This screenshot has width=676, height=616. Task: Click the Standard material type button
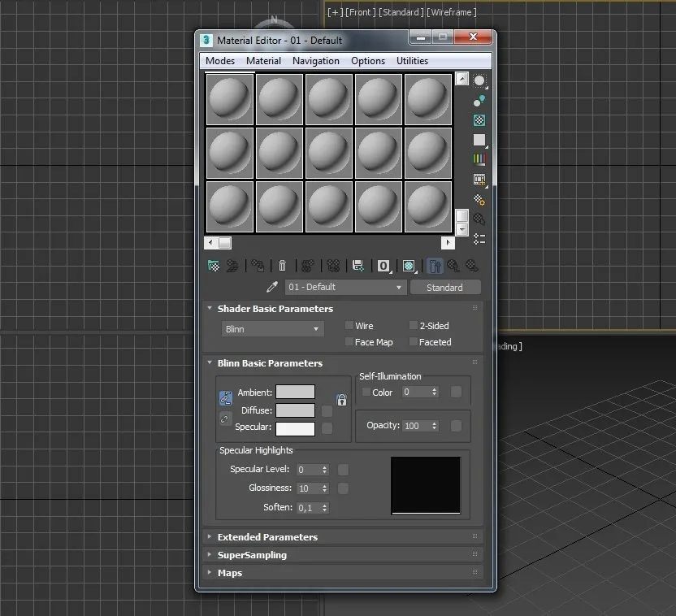(x=444, y=288)
